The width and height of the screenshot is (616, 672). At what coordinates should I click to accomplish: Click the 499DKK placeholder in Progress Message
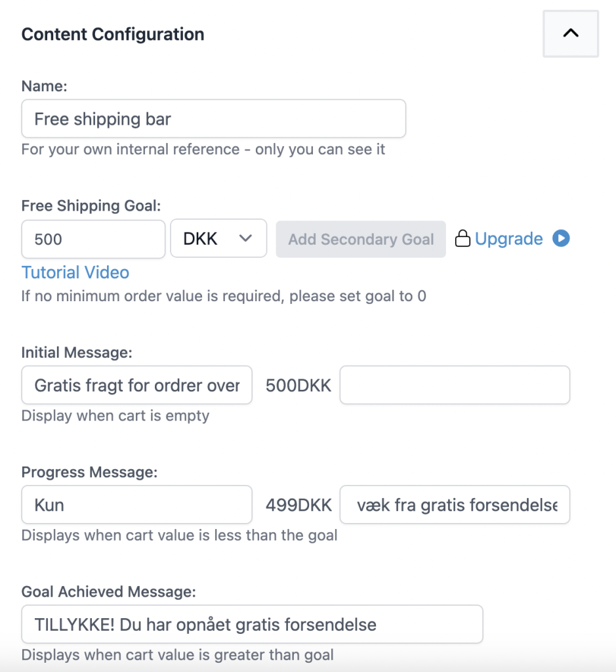298,505
